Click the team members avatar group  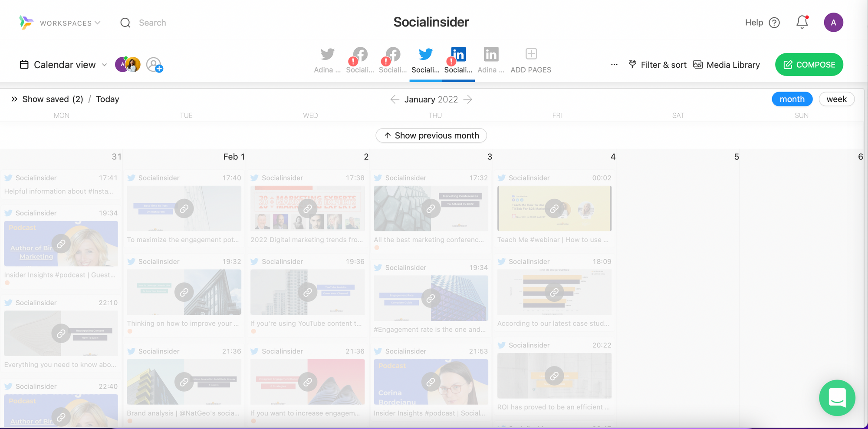(x=128, y=64)
